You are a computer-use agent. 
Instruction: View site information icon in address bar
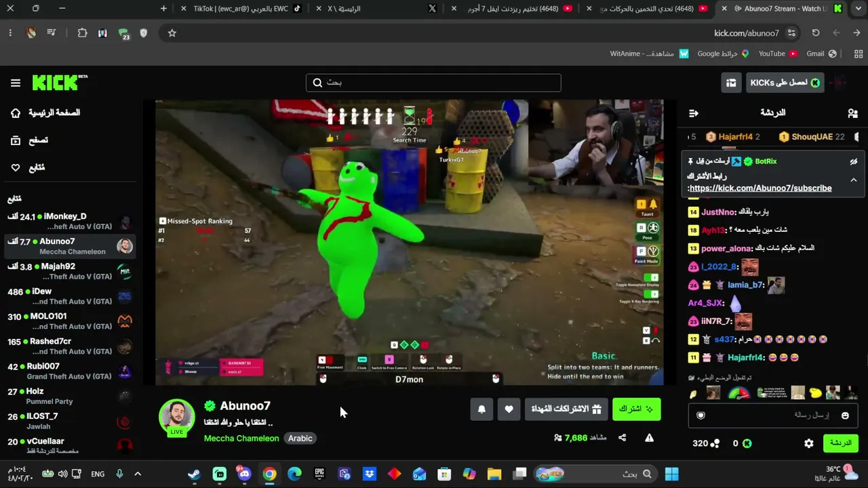791,33
